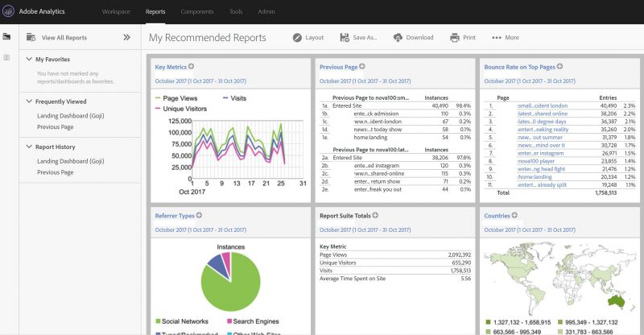Click plus icon next to Previous Page title
The height and width of the screenshot is (335, 644).
[361, 67]
